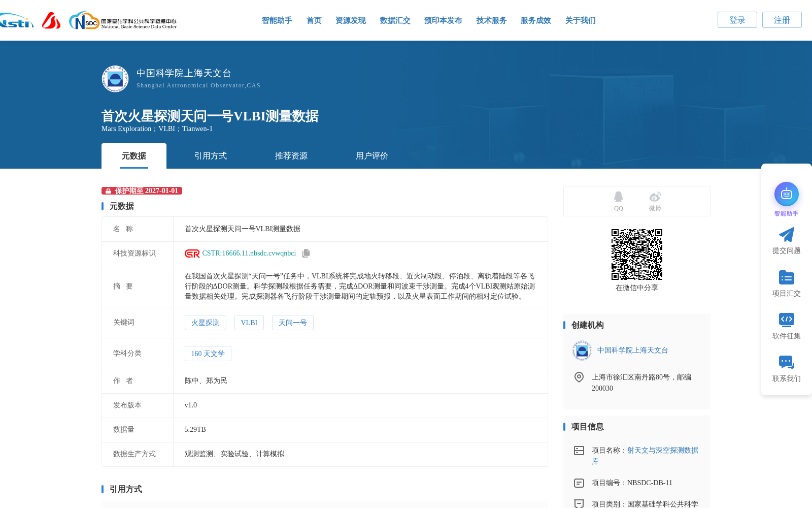Screen dimensions: 812x508
Task: Open 服务成效 menu item
Action: click(536, 20)
